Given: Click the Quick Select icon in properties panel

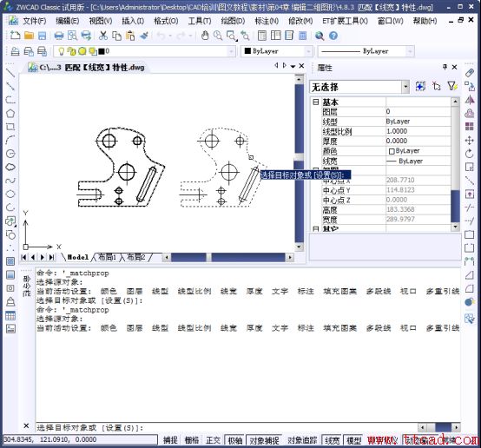Looking at the screenshot, I should (452, 87).
